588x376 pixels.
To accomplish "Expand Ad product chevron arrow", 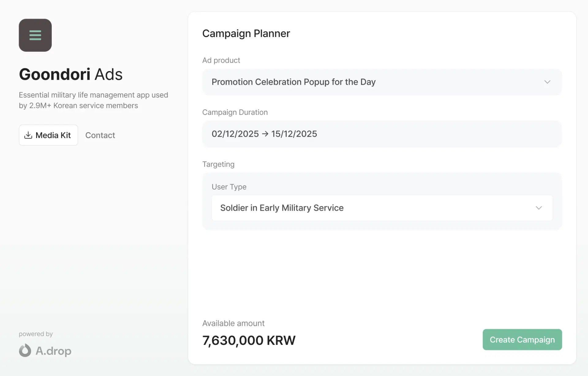I will pyautogui.click(x=547, y=82).
